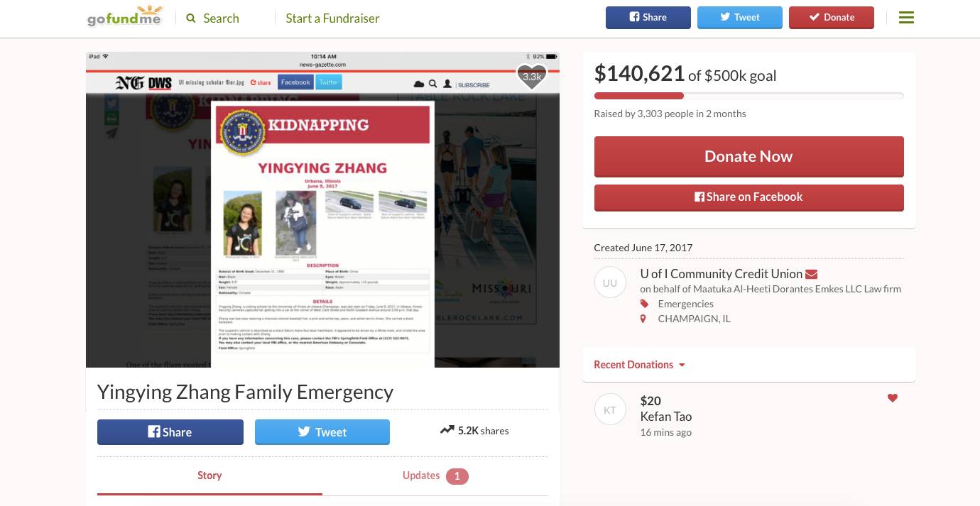Screen dimensions: 980x506
Task: Click the Donate Now button
Action: [748, 156]
